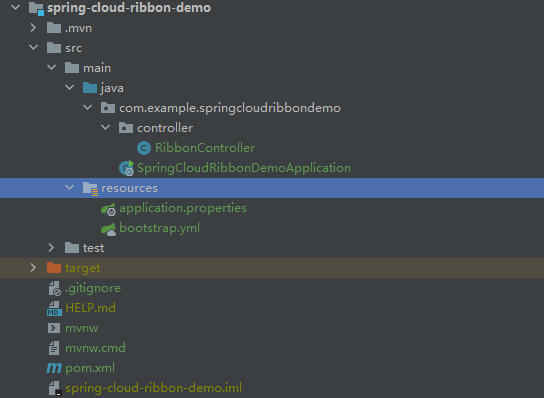Select the test folder label
This screenshot has height=398, width=544.
pos(93,248)
